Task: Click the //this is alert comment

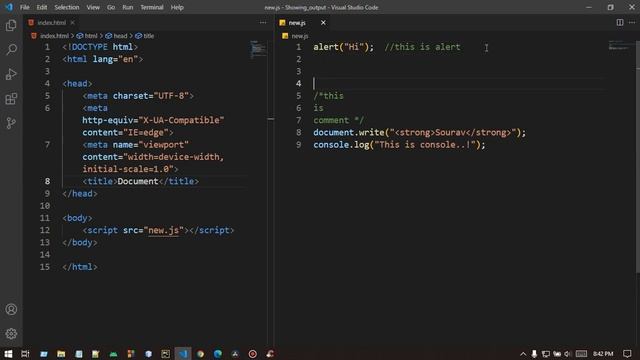Action: coord(422,47)
